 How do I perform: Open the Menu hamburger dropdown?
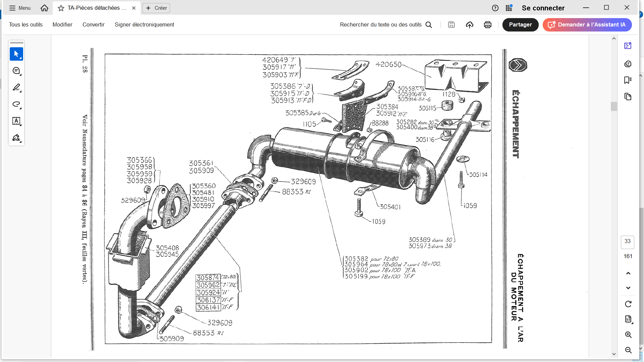(20, 8)
